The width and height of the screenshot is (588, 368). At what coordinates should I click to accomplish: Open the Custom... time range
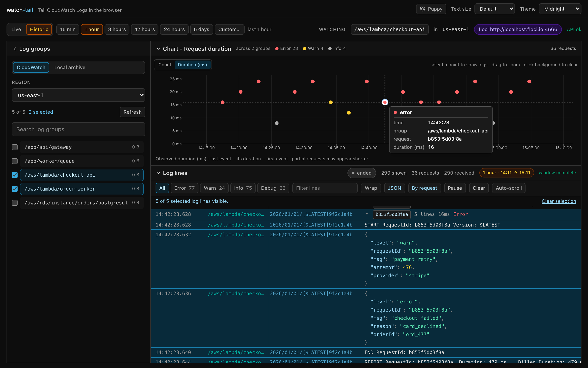[x=229, y=29]
